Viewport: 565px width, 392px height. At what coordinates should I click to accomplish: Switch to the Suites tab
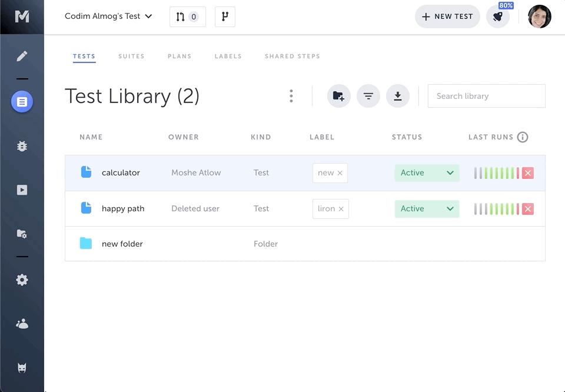(x=131, y=57)
